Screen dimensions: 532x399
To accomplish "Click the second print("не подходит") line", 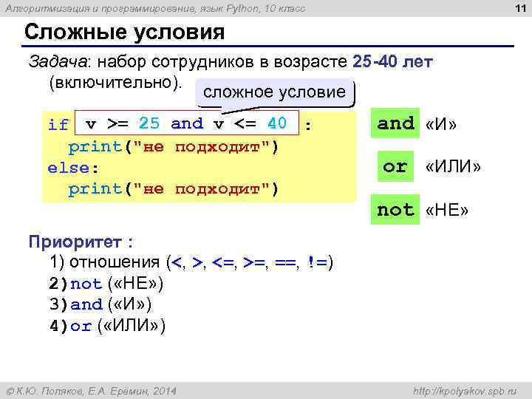I will tap(173, 189).
